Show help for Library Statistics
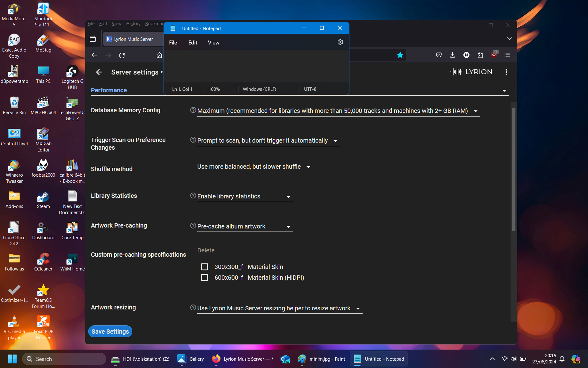588x368 pixels. tap(193, 196)
